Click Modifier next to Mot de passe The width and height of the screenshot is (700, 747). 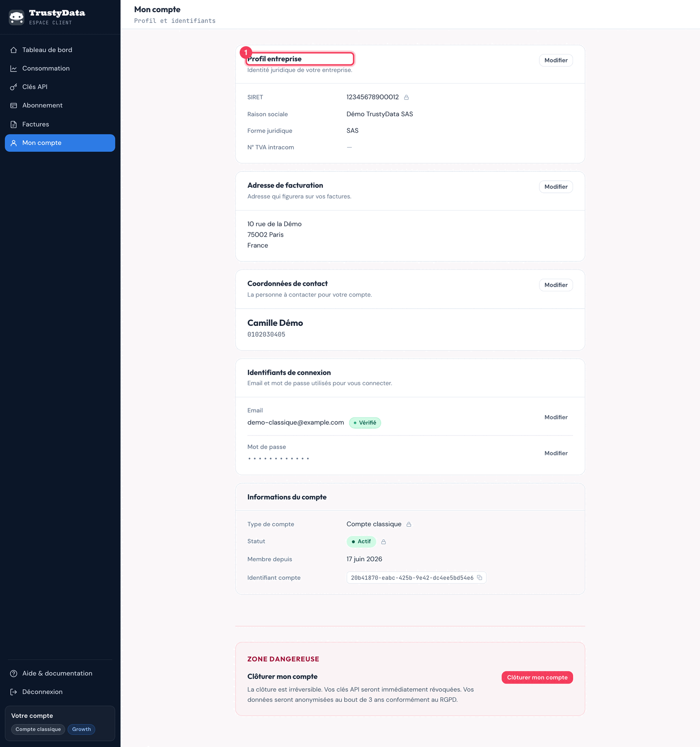pyautogui.click(x=556, y=453)
